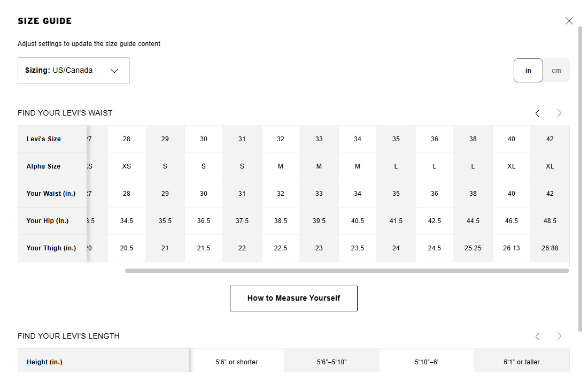Viewport: 588px width, 390px height.
Task: Click hip value 48.5
Action: (x=550, y=221)
